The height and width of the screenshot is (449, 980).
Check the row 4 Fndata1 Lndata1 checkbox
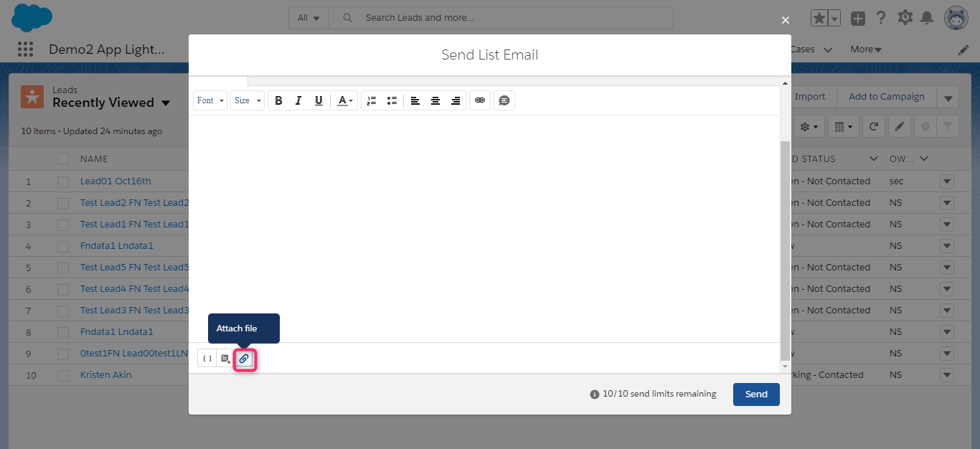[x=63, y=246]
